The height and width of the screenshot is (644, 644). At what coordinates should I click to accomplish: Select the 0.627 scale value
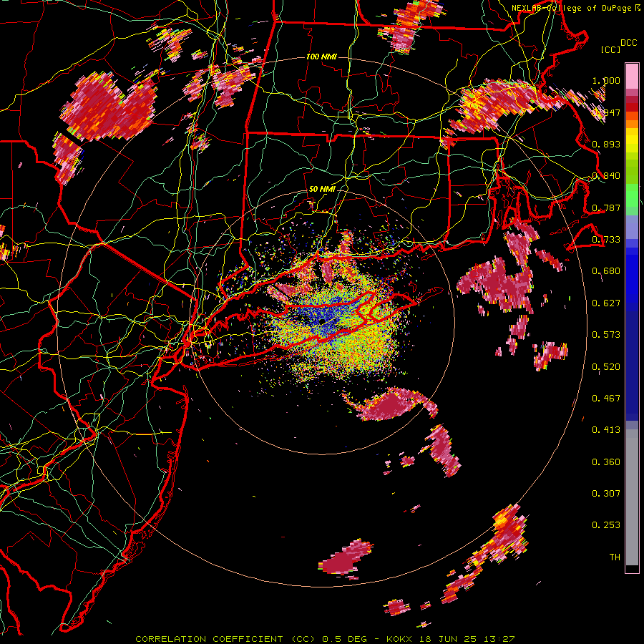point(606,303)
